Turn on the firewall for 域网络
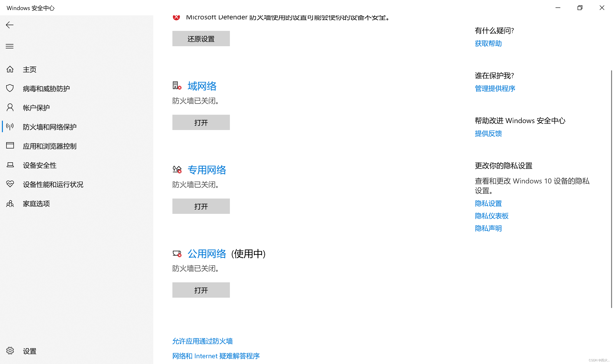 point(201,122)
